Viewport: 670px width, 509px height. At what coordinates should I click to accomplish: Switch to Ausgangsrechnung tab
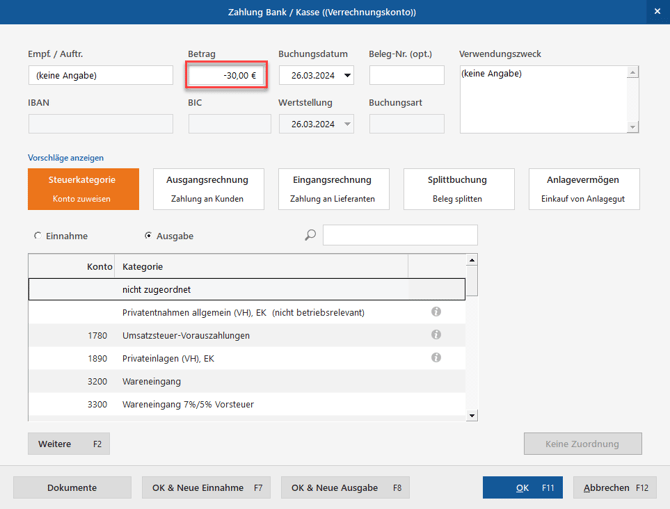click(x=208, y=189)
